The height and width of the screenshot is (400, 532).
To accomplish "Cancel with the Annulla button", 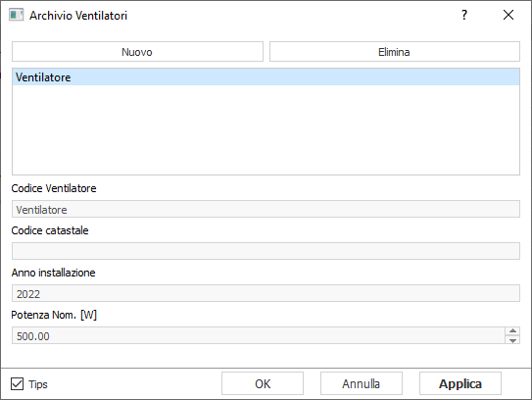I will [362, 383].
